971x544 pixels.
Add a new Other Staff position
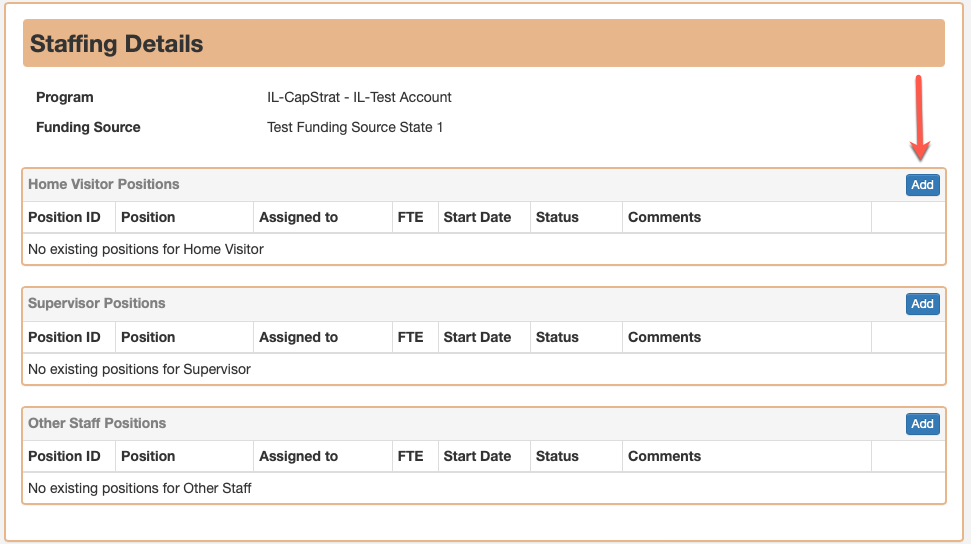(x=922, y=424)
